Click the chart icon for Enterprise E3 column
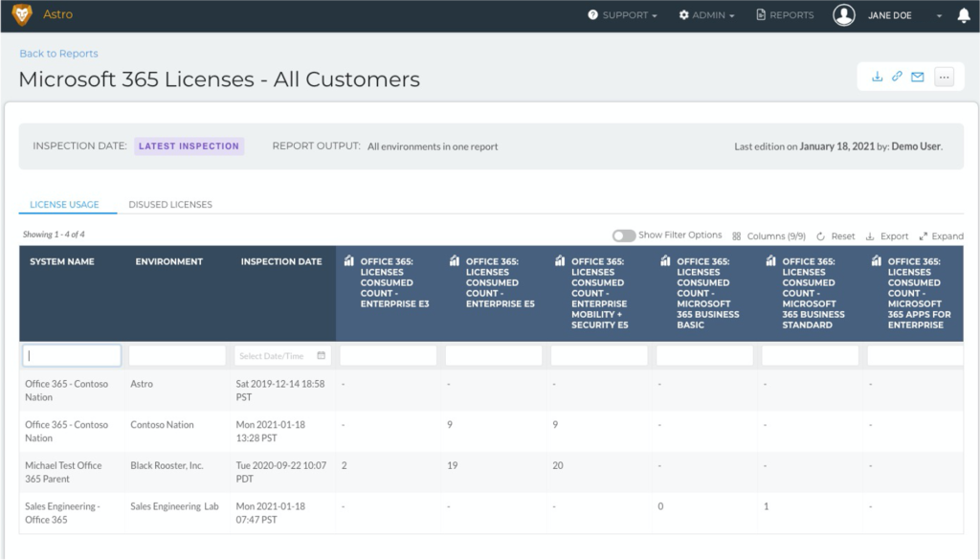Viewport: 980px width, 560px height. coord(348,260)
